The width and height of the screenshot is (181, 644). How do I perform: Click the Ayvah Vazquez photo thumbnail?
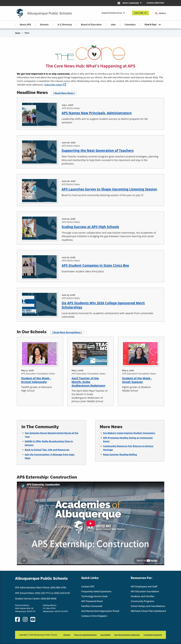[140, 354]
